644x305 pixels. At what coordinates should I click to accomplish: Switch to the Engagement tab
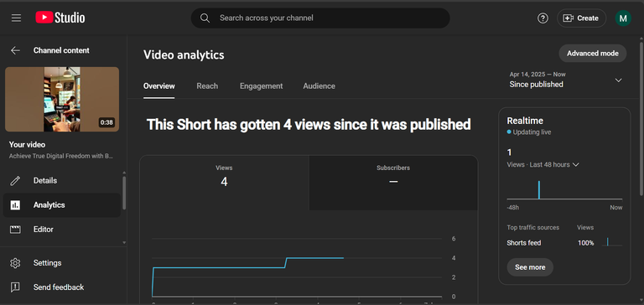(262, 86)
